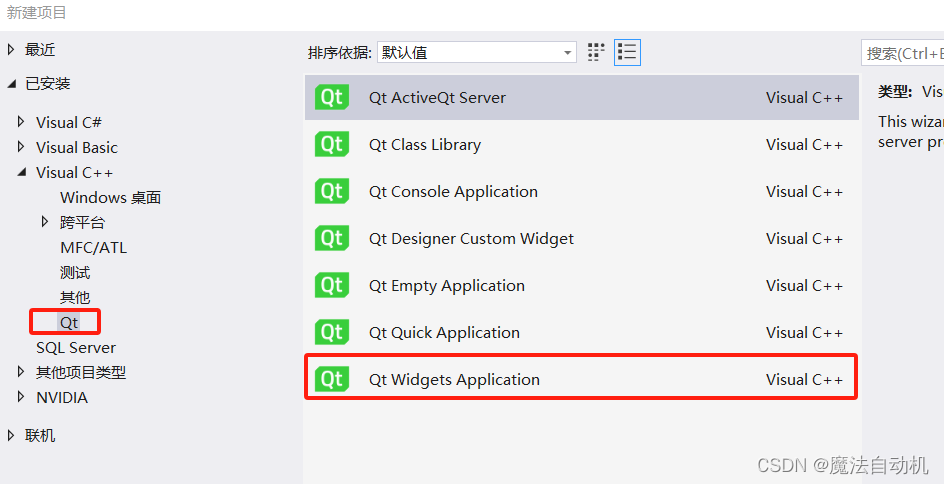The image size is (944, 484).
Task: Expand the 其他项目类型 node
Action: [x=21, y=372]
